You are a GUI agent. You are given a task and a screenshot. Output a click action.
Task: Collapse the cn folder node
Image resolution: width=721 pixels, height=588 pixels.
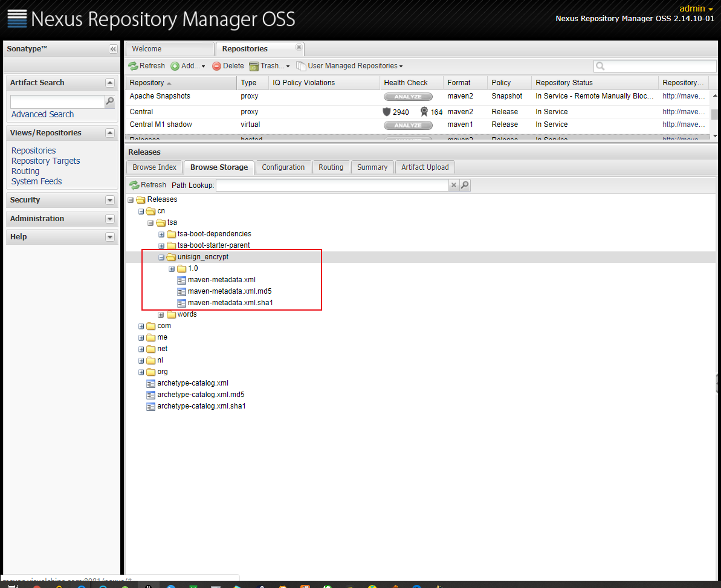[141, 212]
